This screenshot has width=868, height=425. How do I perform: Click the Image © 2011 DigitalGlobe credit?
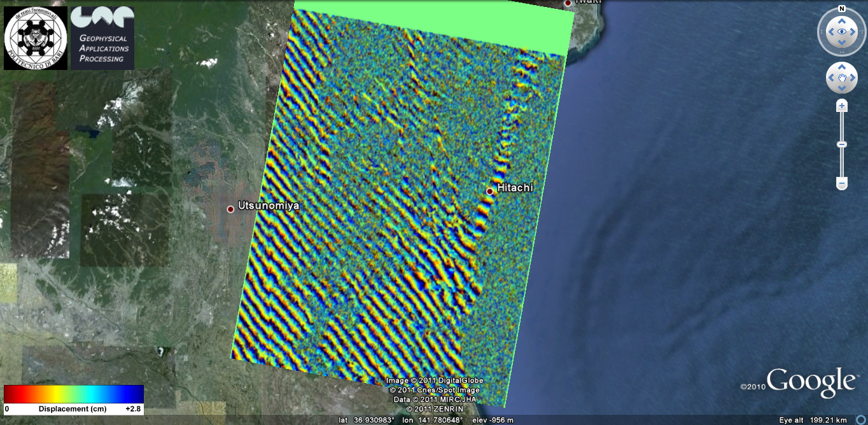tap(435, 380)
